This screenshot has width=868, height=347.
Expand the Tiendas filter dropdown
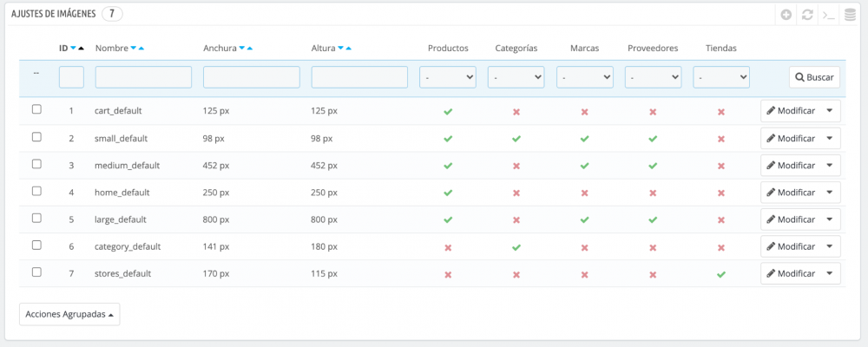[720, 77]
